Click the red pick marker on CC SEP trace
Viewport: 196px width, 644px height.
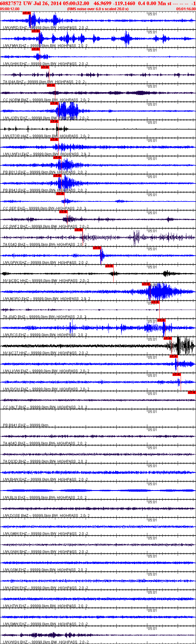pyautogui.click(x=60, y=194)
